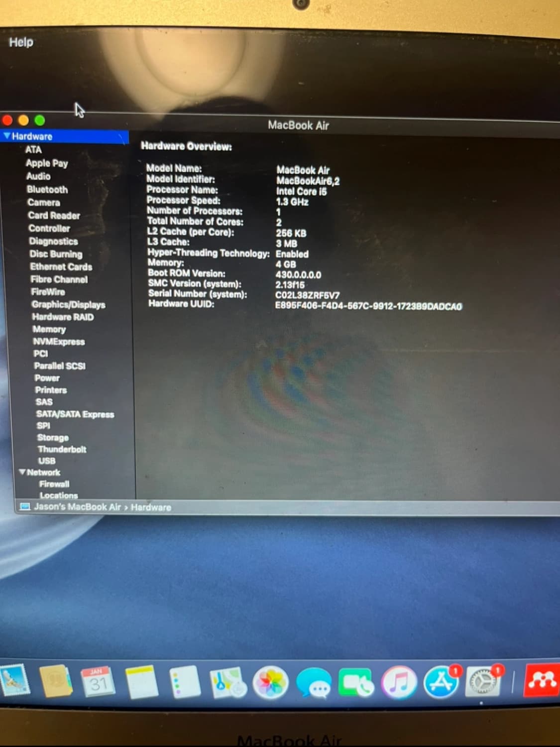Select NVMExpress in the sidebar
Viewport: 560px width, 747px height.
[x=59, y=341]
